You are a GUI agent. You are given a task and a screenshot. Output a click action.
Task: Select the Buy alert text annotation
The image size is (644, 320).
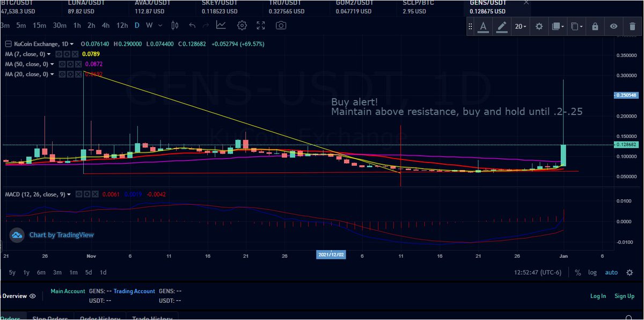click(456, 107)
